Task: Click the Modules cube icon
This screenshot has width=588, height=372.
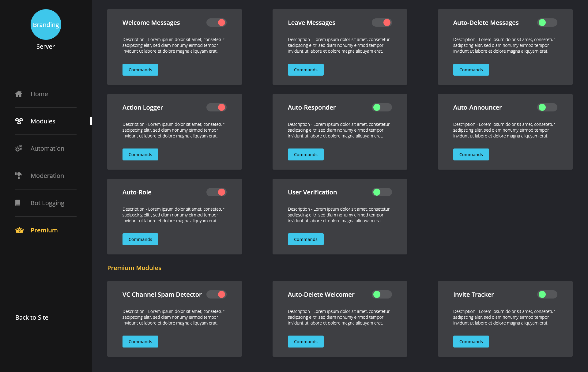Action: (x=19, y=121)
